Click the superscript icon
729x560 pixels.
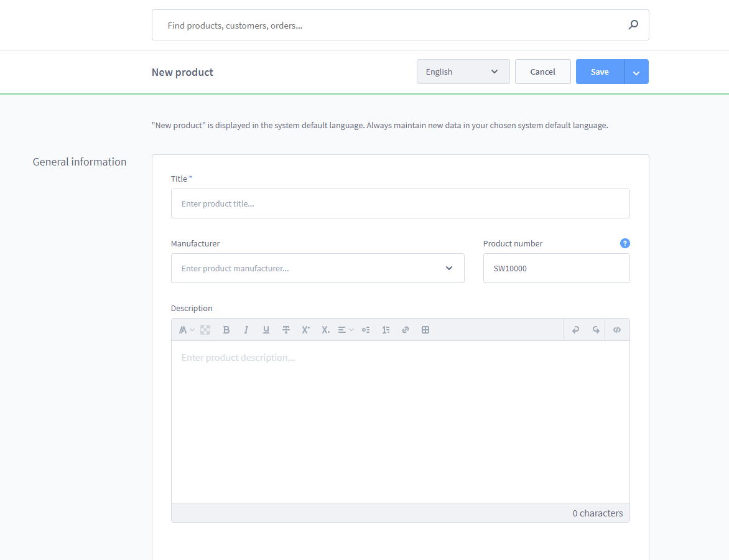(305, 330)
